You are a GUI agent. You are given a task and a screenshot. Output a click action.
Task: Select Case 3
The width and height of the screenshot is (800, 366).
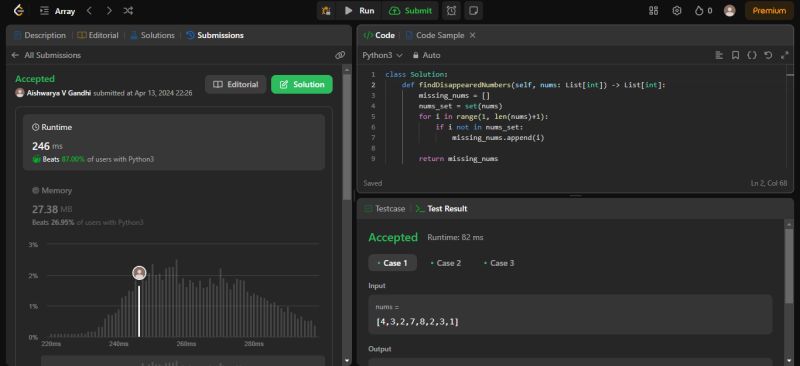click(499, 263)
